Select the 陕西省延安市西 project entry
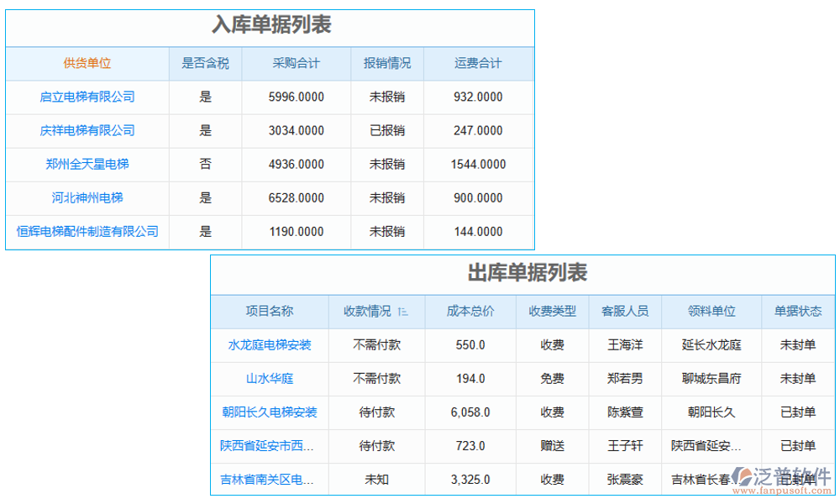Viewport: 840px width, 504px height. click(269, 445)
